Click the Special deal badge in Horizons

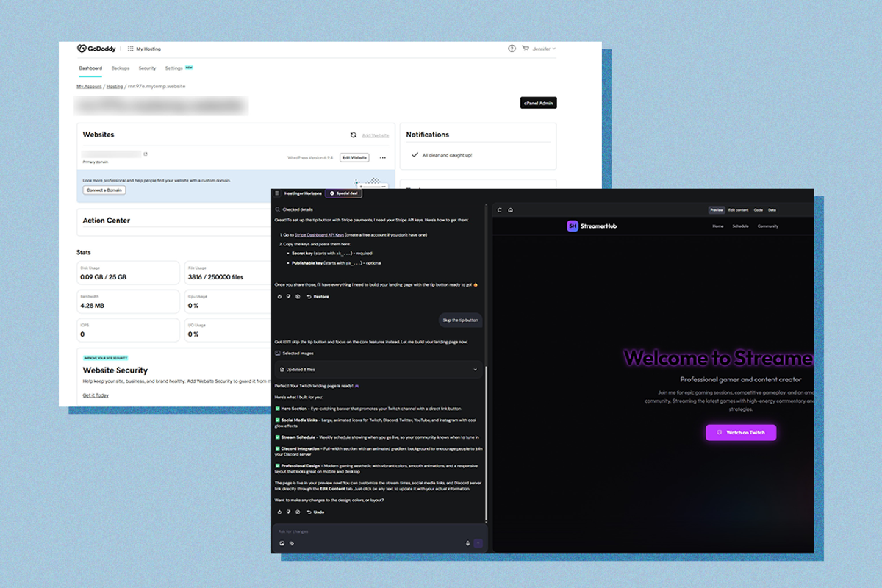[343, 193]
